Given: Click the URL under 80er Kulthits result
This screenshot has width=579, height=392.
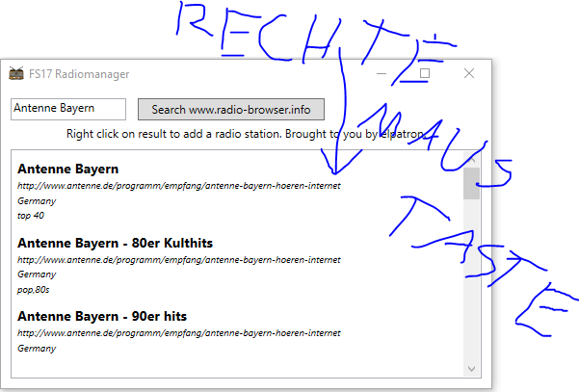Looking at the screenshot, I should [x=179, y=260].
